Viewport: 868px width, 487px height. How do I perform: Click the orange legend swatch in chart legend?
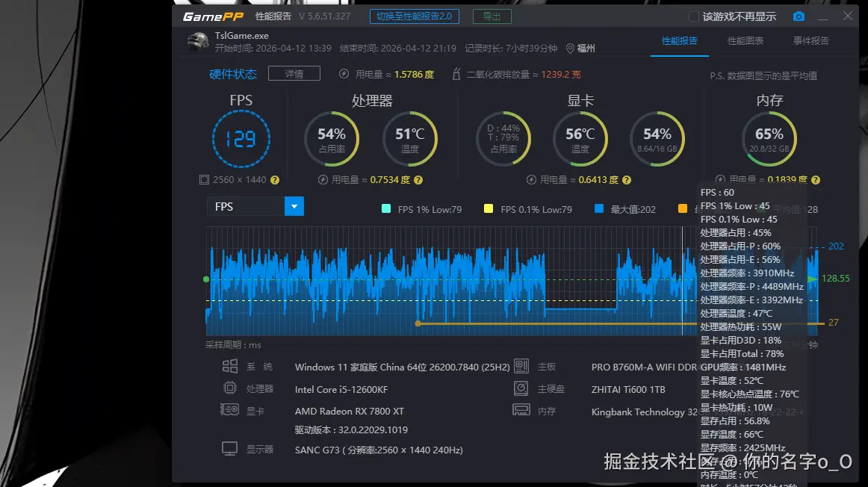tap(683, 208)
